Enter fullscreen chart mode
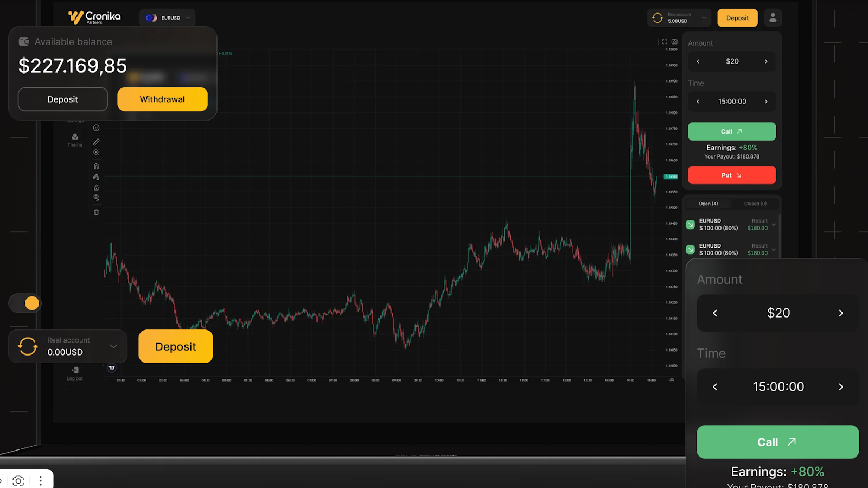868x488 pixels. pyautogui.click(x=665, y=42)
